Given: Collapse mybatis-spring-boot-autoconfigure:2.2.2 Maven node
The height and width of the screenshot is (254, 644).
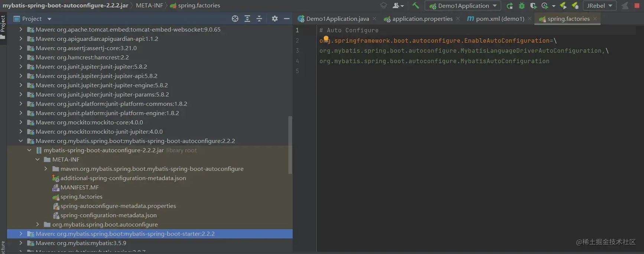Looking at the screenshot, I should pyautogui.click(x=20, y=141).
